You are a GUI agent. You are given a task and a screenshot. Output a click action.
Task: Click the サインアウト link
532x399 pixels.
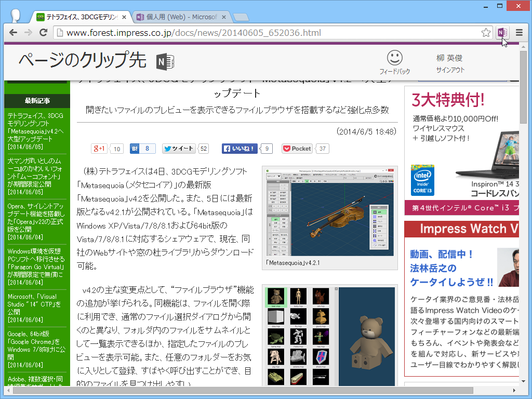click(451, 69)
